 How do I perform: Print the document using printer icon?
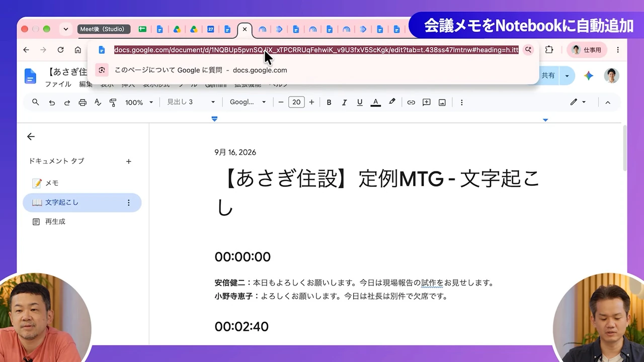coord(83,102)
